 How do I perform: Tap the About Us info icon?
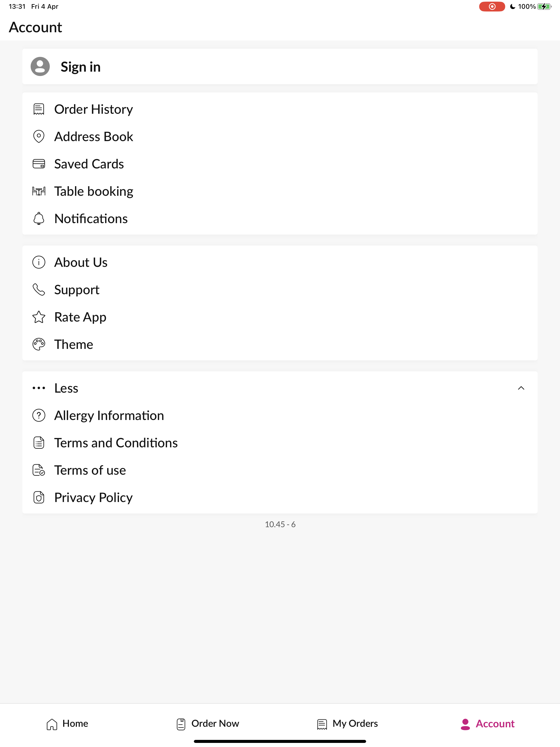point(39,262)
